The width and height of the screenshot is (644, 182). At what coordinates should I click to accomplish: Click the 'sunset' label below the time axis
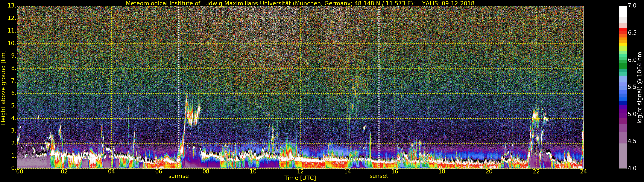pyautogui.click(x=379, y=176)
